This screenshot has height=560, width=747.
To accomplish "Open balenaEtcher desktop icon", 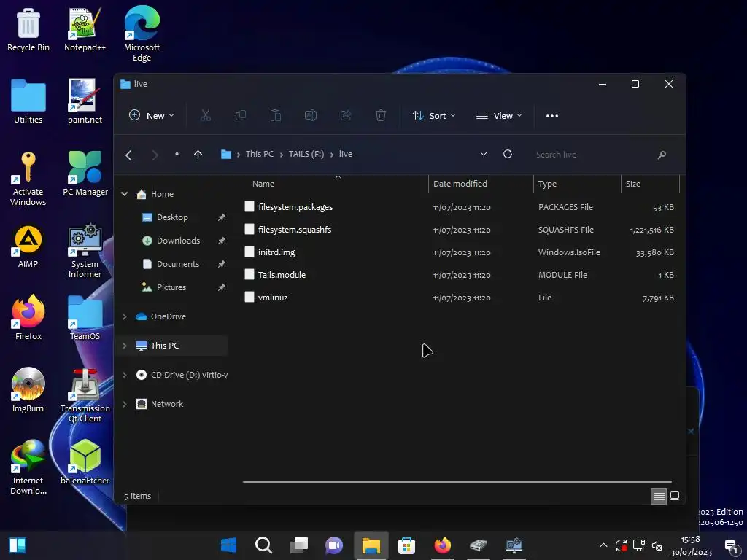I will coord(85,462).
